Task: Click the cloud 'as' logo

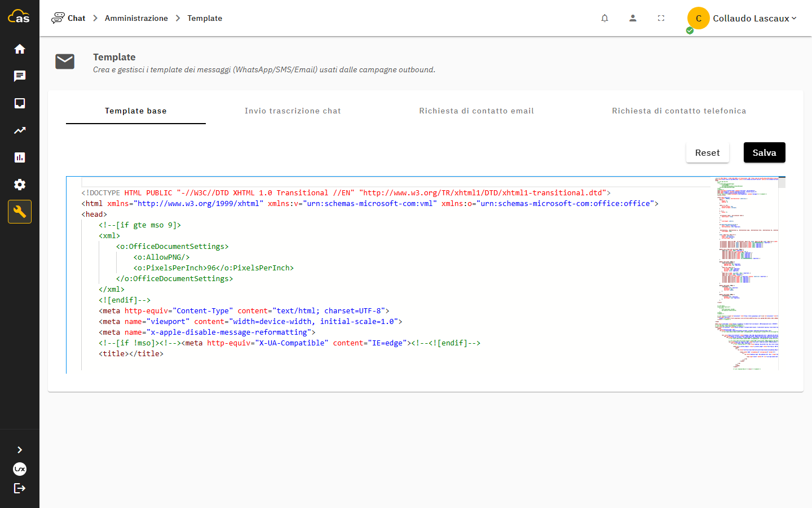Action: click(19, 16)
